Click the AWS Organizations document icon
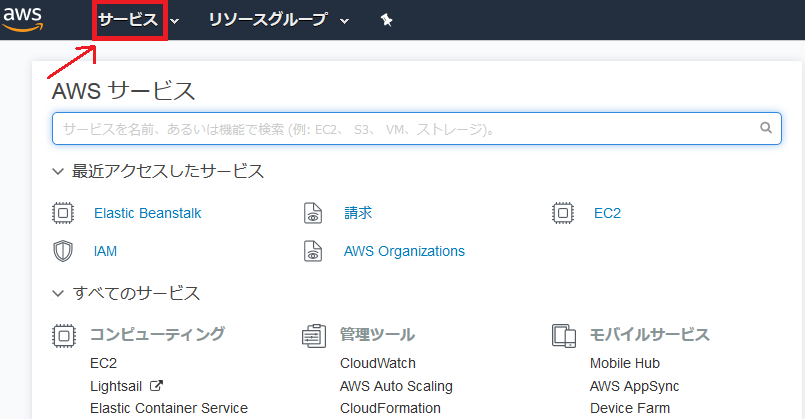This screenshot has height=419, width=805. (x=313, y=251)
